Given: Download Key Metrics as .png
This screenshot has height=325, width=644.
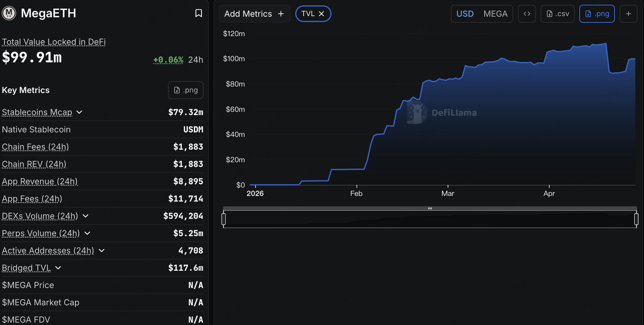Looking at the screenshot, I should tap(186, 90).
